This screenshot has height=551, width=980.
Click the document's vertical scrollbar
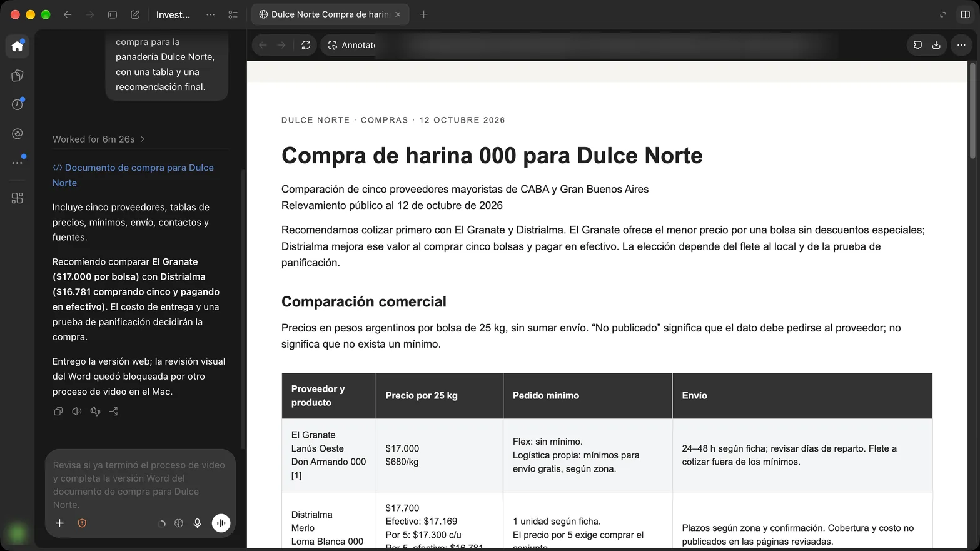(972, 110)
